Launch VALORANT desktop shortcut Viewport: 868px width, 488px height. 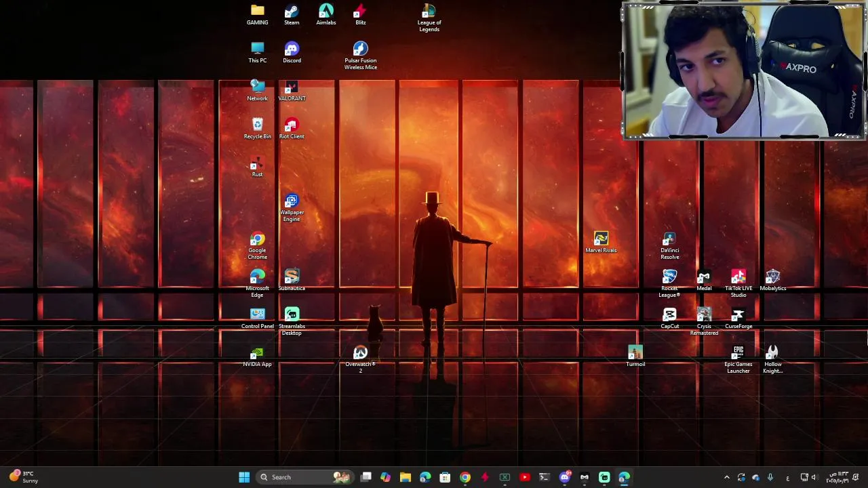(292, 91)
